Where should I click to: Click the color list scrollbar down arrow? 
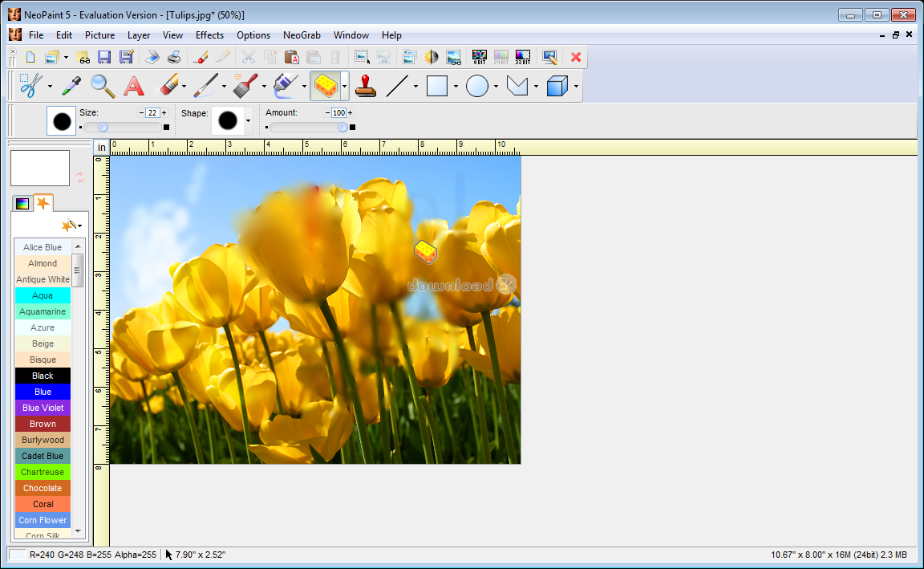click(x=78, y=531)
